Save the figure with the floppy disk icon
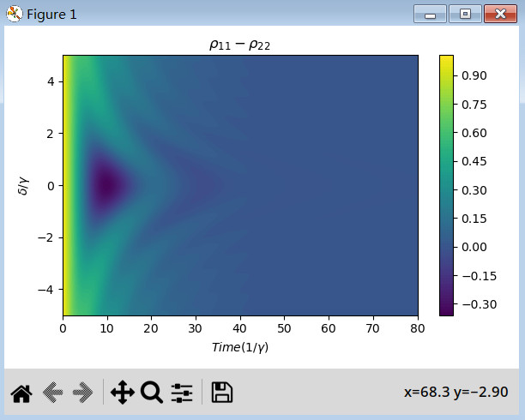 click(221, 393)
